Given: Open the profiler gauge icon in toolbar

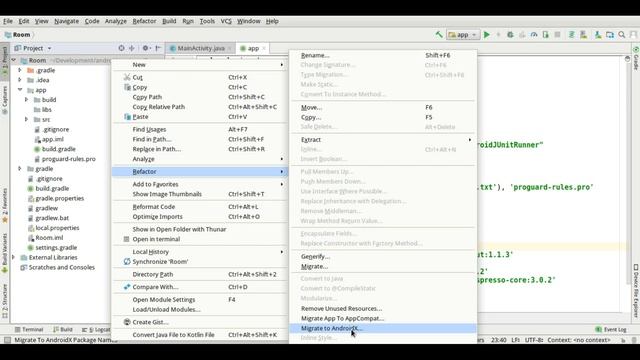Looking at the screenshot, I should point(534,35).
